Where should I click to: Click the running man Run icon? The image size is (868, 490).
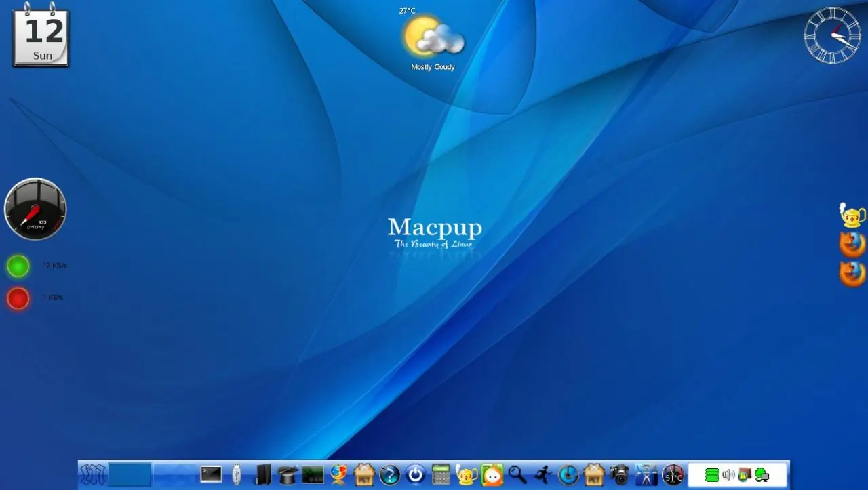click(543, 474)
